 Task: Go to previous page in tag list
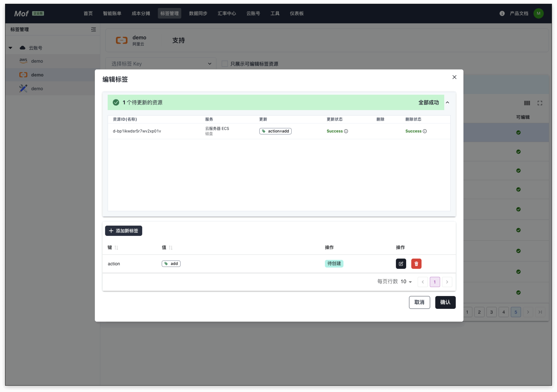[423, 282]
